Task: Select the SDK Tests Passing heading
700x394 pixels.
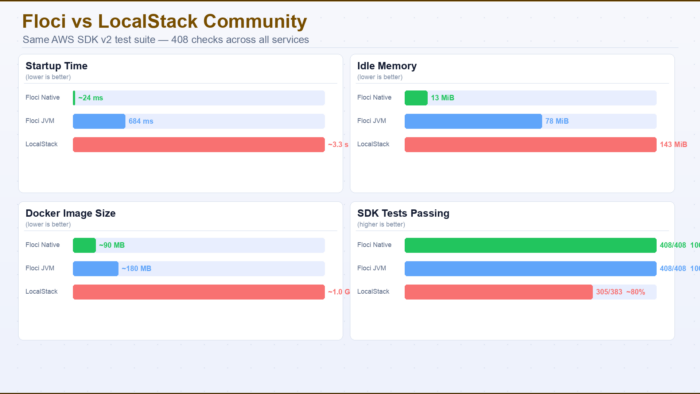Action: pos(403,213)
